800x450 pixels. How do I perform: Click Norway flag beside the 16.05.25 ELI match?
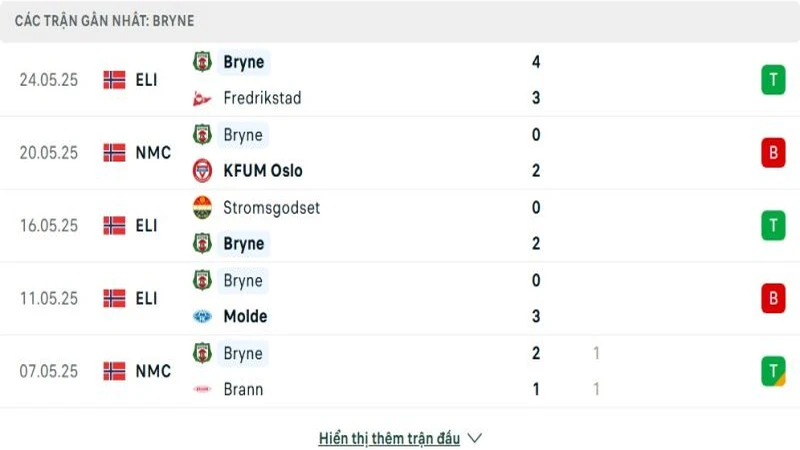click(114, 226)
